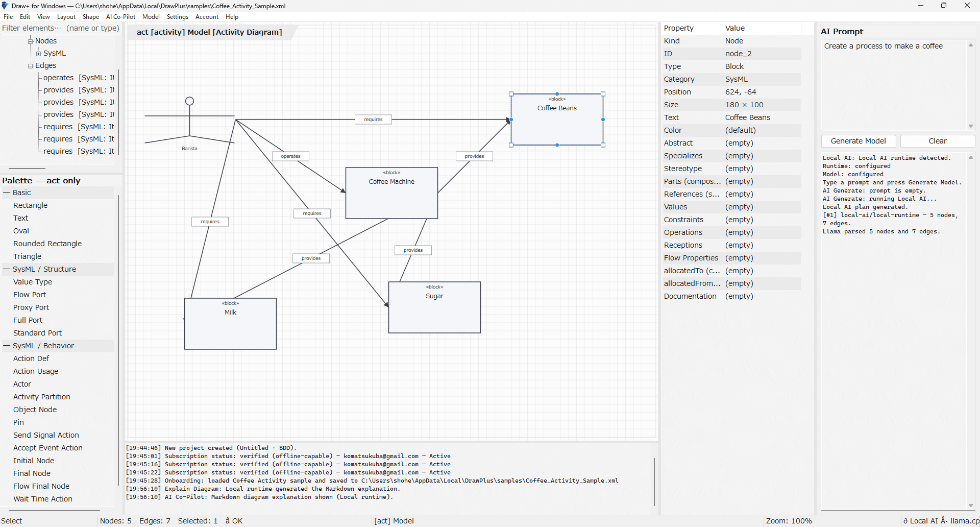Open the Help menu
This screenshot has width=980, height=527.
click(x=232, y=17)
